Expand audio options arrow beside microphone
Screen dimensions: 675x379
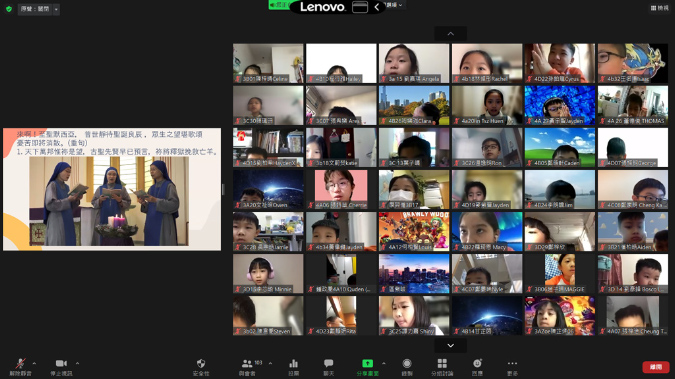34,363
